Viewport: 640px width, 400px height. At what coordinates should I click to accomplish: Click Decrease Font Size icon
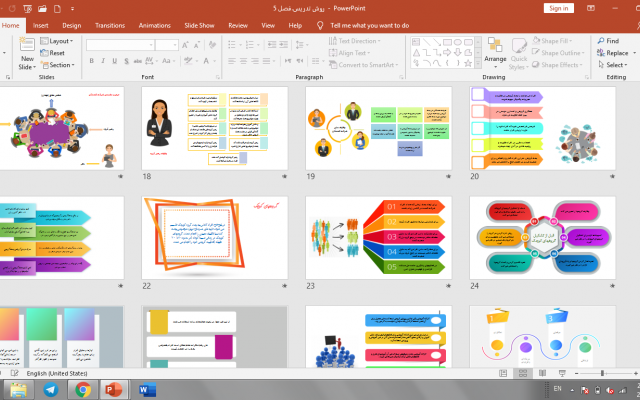[x=197, y=44]
